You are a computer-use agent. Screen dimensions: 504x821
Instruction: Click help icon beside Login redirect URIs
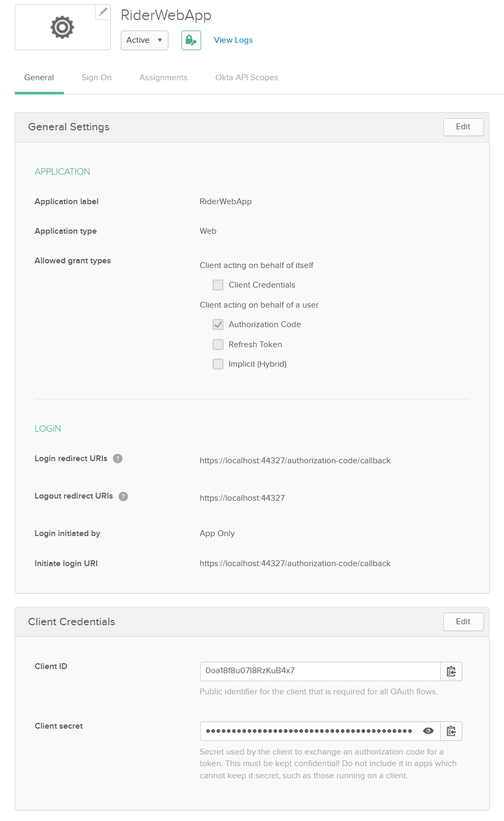pyautogui.click(x=118, y=459)
